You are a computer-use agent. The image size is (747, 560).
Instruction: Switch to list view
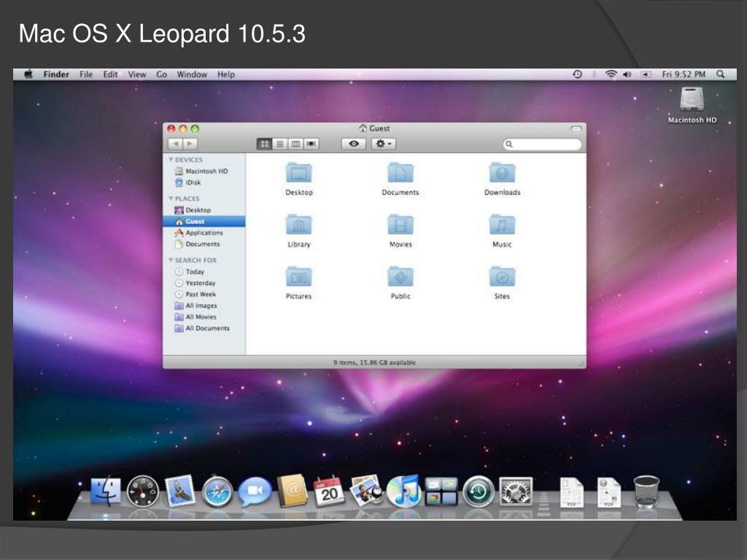[x=280, y=144]
